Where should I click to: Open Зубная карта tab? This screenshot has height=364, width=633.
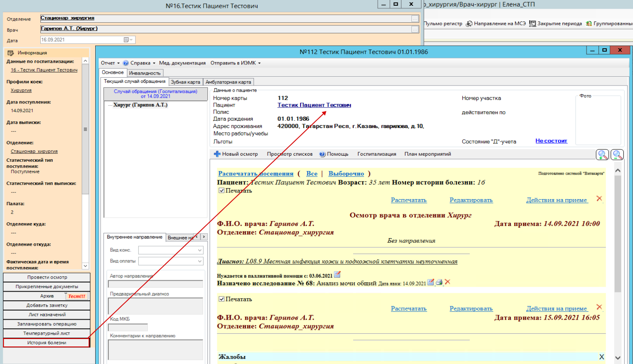tap(186, 82)
